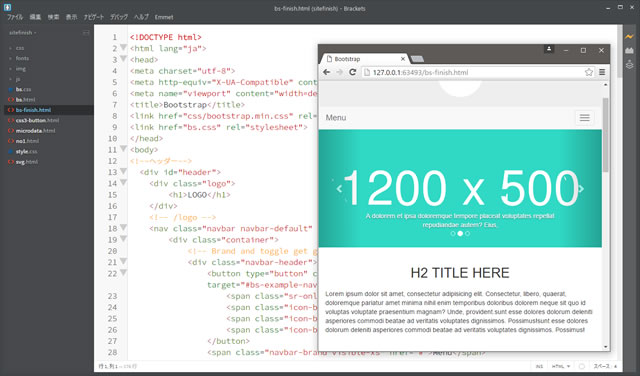Open no1.html in the file tree

click(x=27, y=141)
